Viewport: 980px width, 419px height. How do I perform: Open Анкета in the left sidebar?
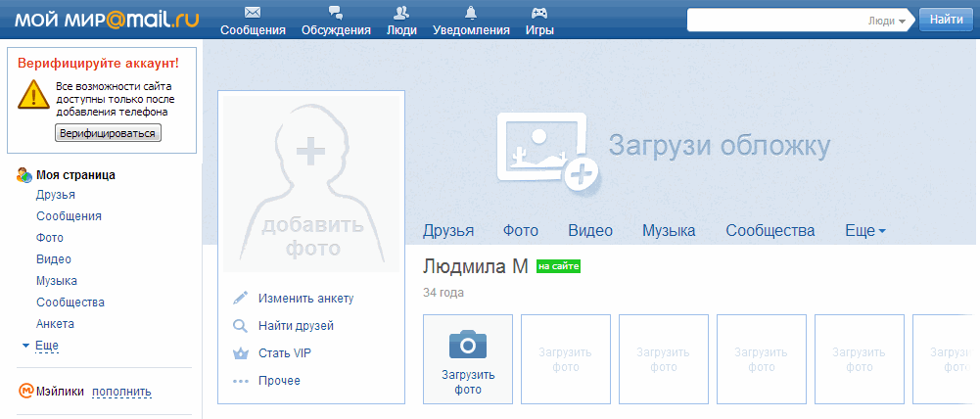point(55,324)
